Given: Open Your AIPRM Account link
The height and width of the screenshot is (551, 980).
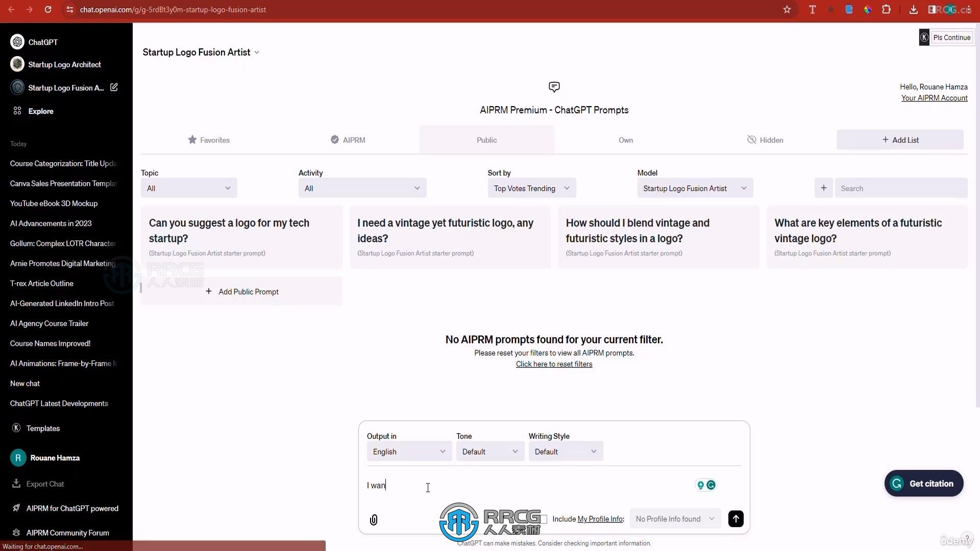Looking at the screenshot, I should [x=934, y=98].
